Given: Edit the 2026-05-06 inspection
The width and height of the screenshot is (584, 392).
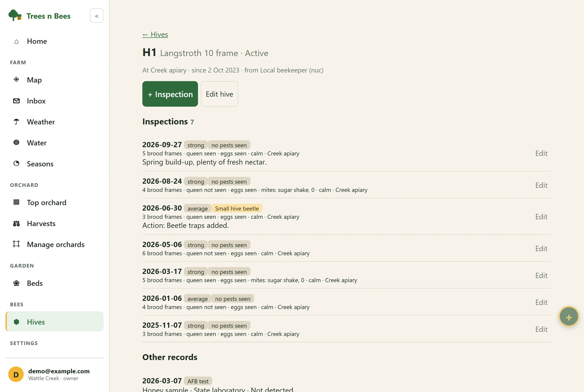Looking at the screenshot, I should pos(541,249).
